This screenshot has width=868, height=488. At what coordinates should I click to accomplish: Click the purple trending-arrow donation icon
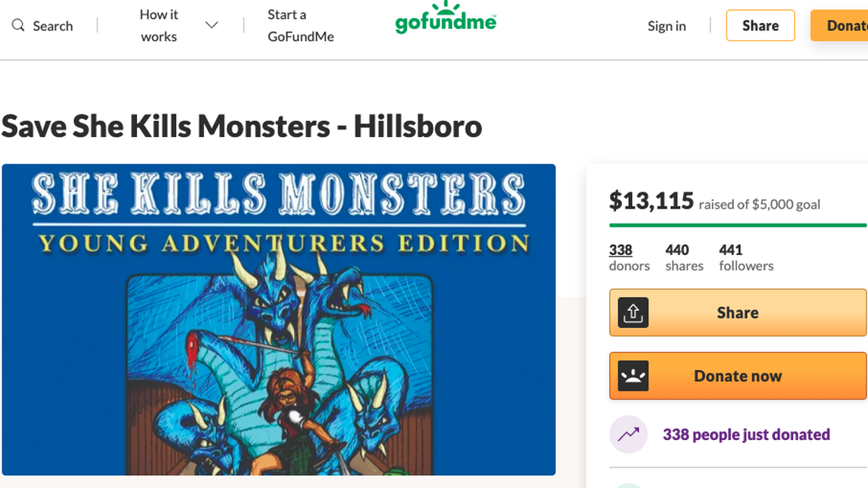click(x=628, y=434)
